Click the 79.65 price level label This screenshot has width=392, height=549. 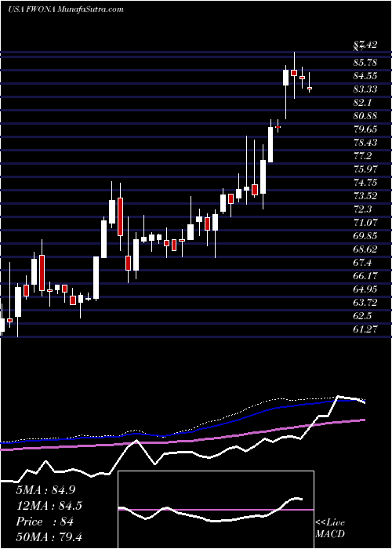365,129
